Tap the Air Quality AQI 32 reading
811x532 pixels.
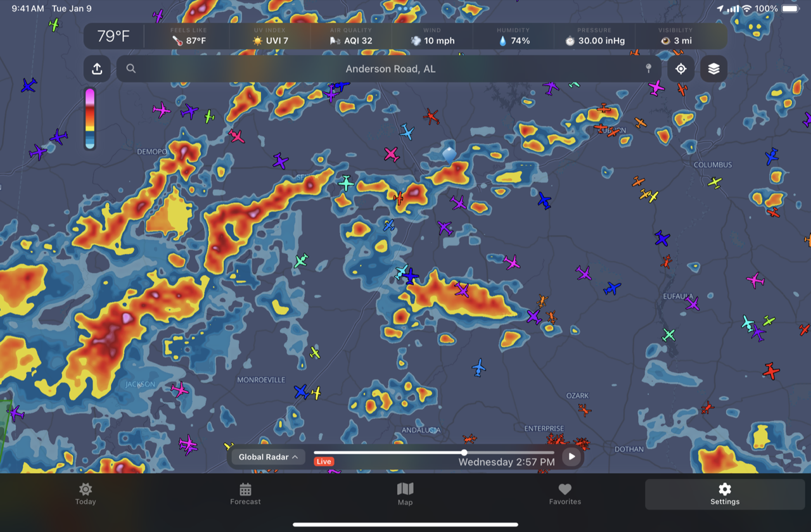click(350, 36)
